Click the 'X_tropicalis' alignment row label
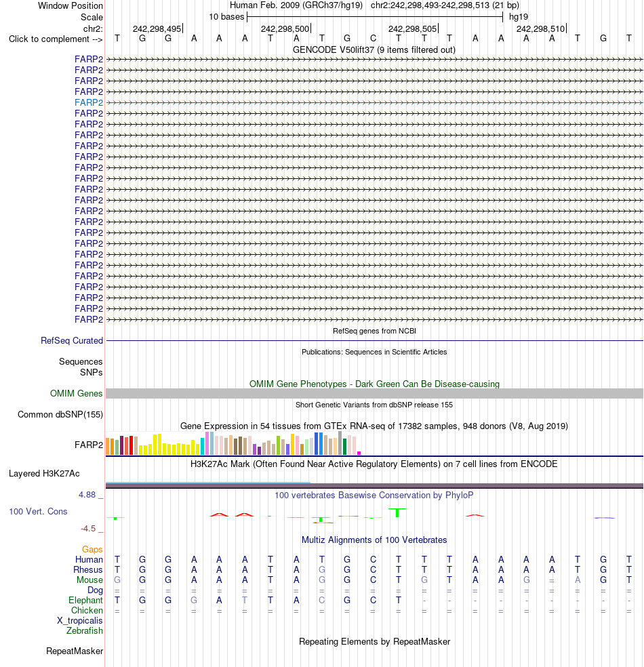Viewport: 644px width, 667px height. [80, 621]
